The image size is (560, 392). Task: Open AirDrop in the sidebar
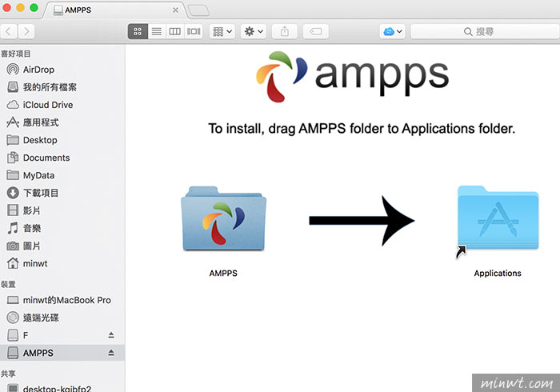point(62,70)
